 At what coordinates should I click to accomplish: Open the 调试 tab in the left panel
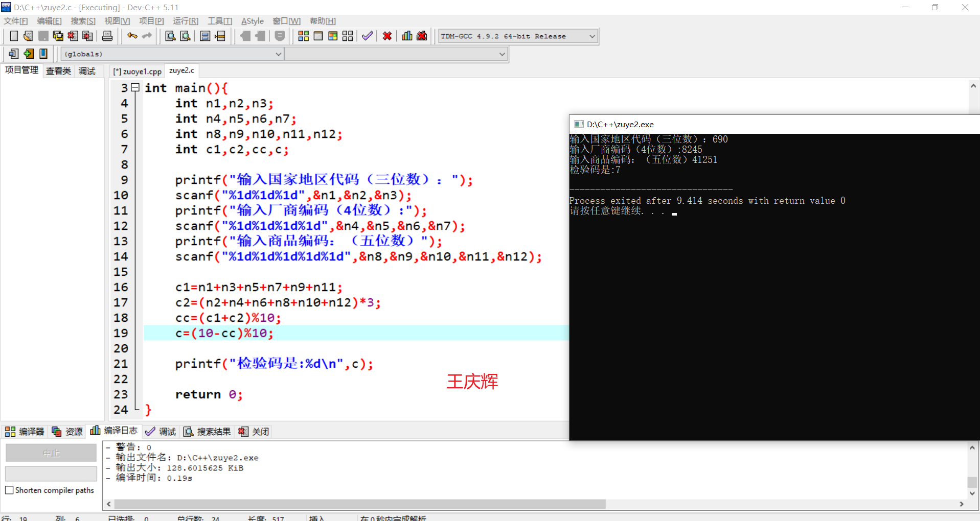[87, 71]
